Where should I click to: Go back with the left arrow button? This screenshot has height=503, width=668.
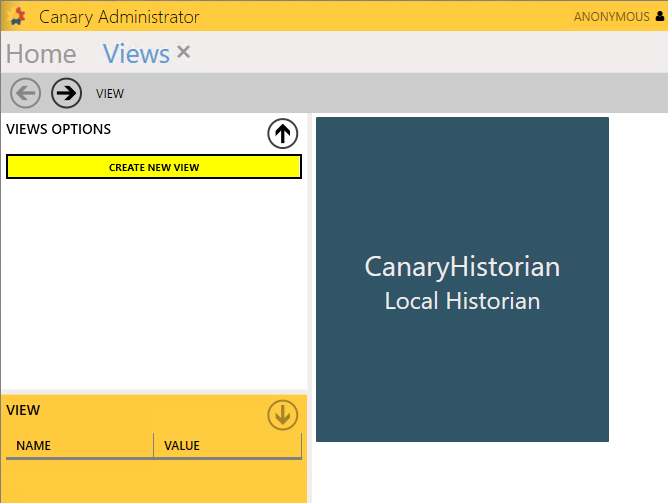[26, 93]
